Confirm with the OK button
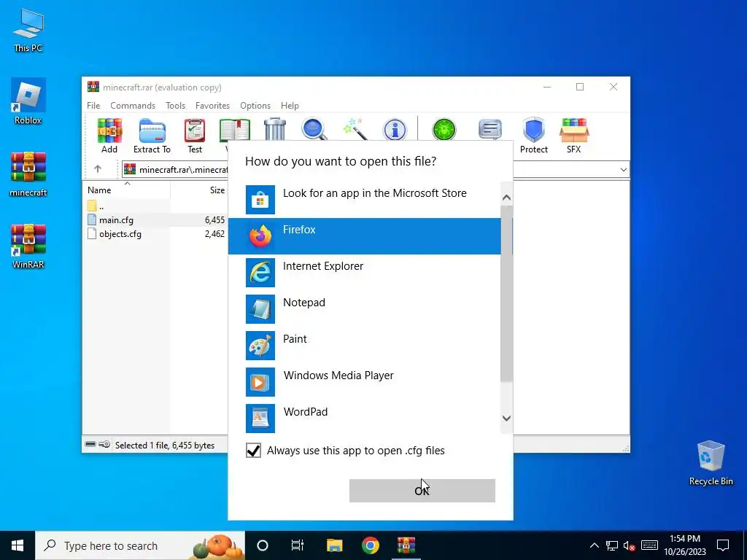 click(422, 491)
